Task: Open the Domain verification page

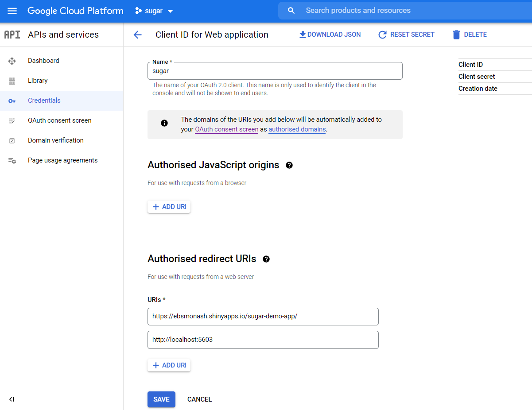Action: pos(55,140)
